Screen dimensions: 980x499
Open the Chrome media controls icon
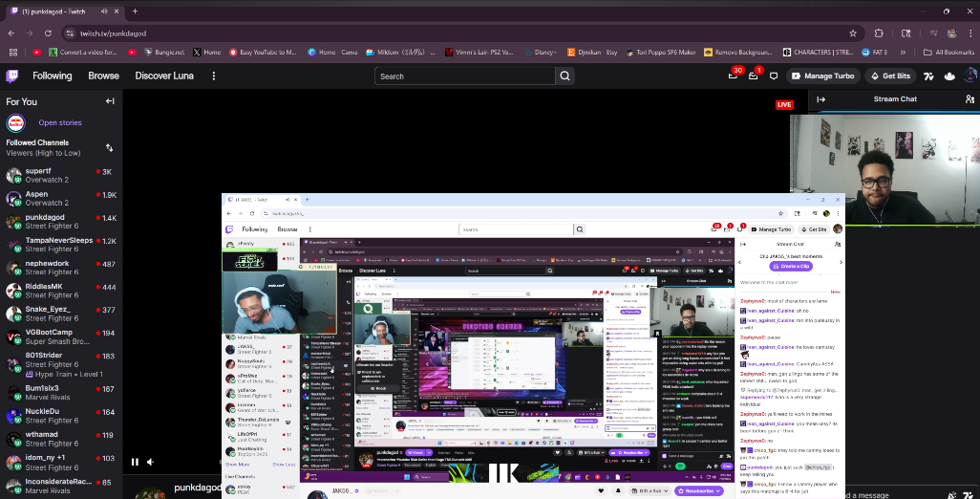point(933,33)
